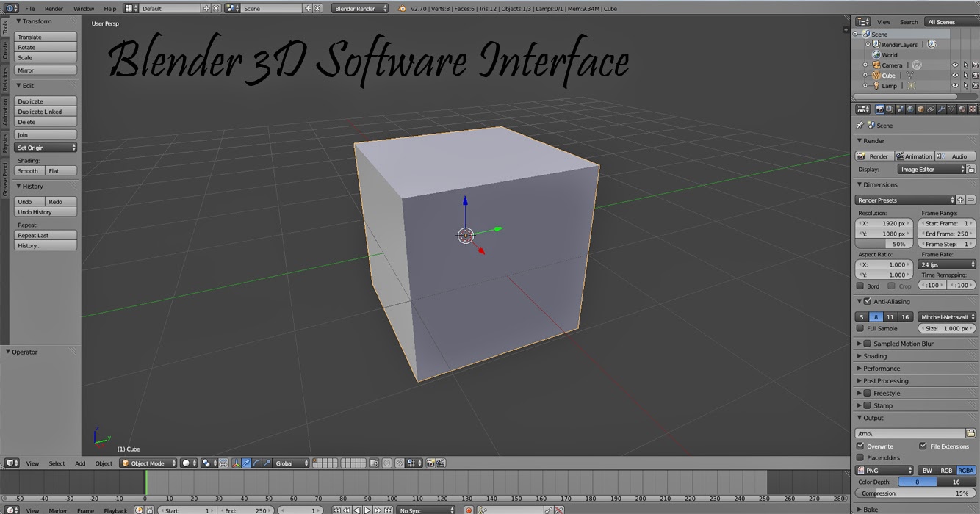The image size is (980, 514).
Task: Uncheck the Overwrite option
Action: [x=860, y=446]
